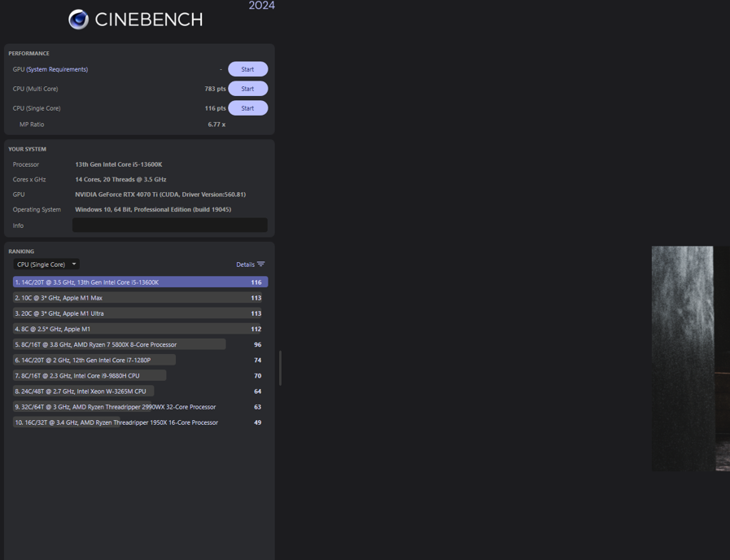Viewport: 730px width, 560px height.
Task: Click the Windows 10 operating system text
Action: tap(153, 209)
